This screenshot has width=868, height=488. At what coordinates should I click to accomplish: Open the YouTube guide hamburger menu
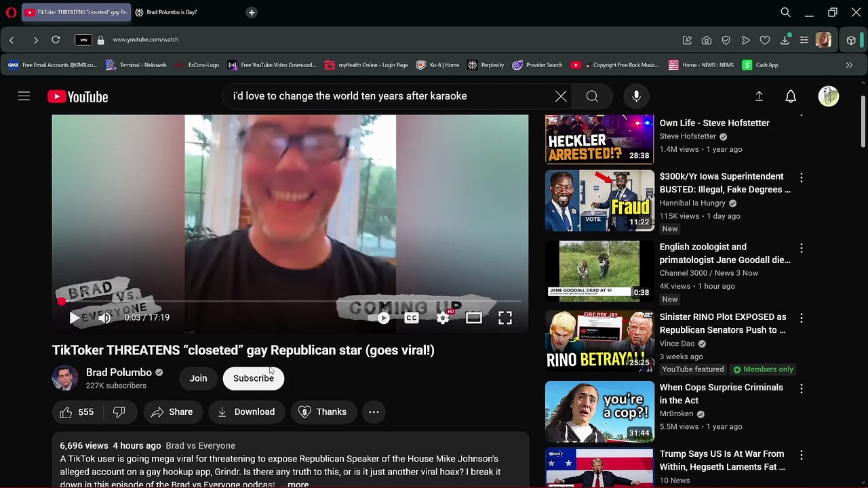(24, 96)
